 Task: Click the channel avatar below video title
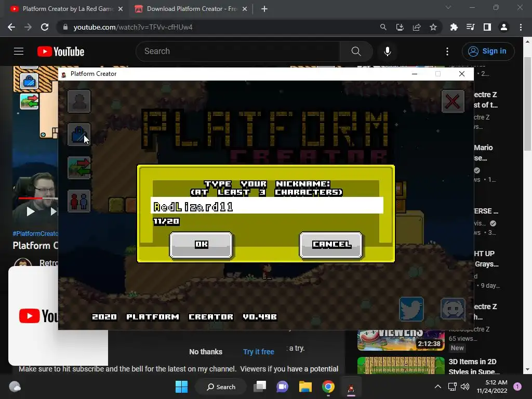[23, 262]
